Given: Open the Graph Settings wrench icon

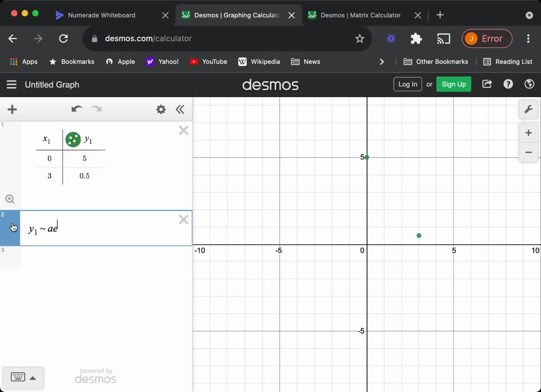Looking at the screenshot, I should (528, 109).
